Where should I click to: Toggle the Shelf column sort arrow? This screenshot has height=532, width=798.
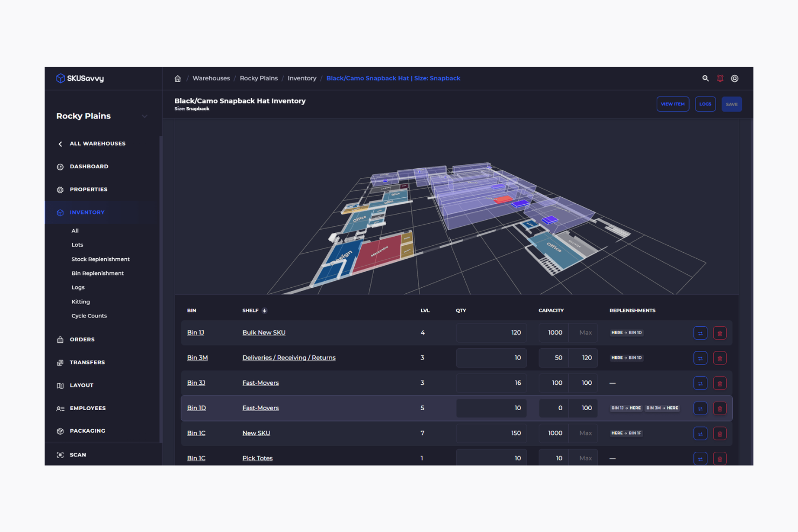pos(263,310)
